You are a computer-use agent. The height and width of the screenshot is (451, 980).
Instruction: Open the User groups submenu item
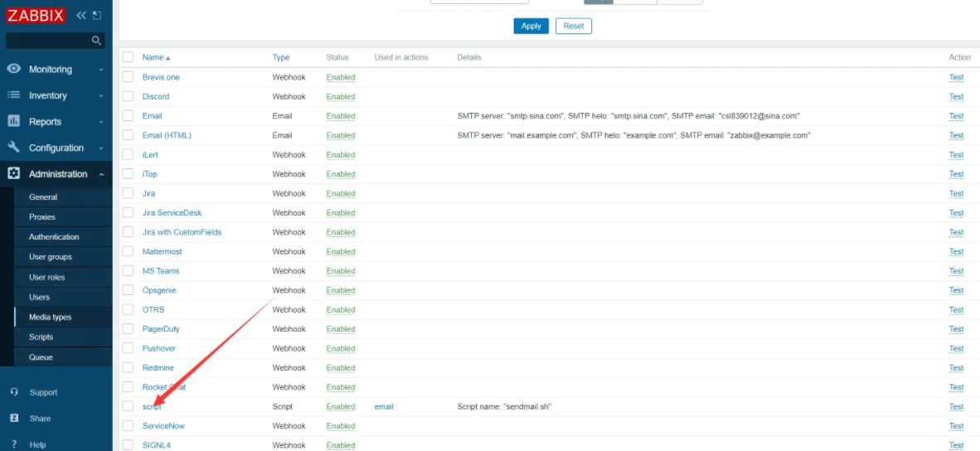50,257
